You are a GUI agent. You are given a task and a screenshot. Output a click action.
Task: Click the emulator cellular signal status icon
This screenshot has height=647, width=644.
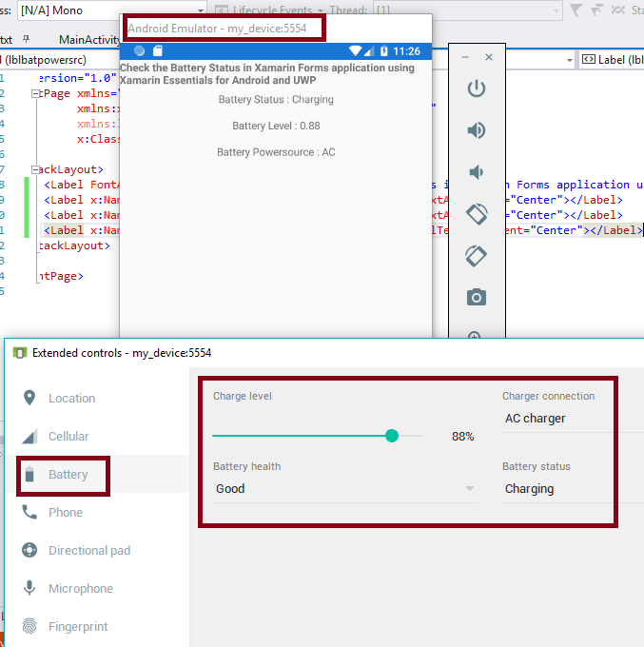click(x=369, y=51)
